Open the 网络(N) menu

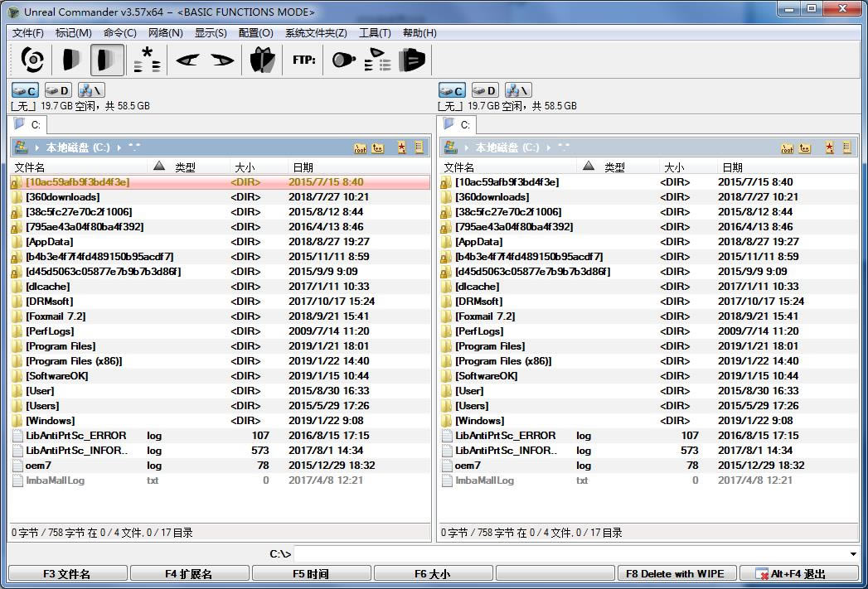pos(166,32)
